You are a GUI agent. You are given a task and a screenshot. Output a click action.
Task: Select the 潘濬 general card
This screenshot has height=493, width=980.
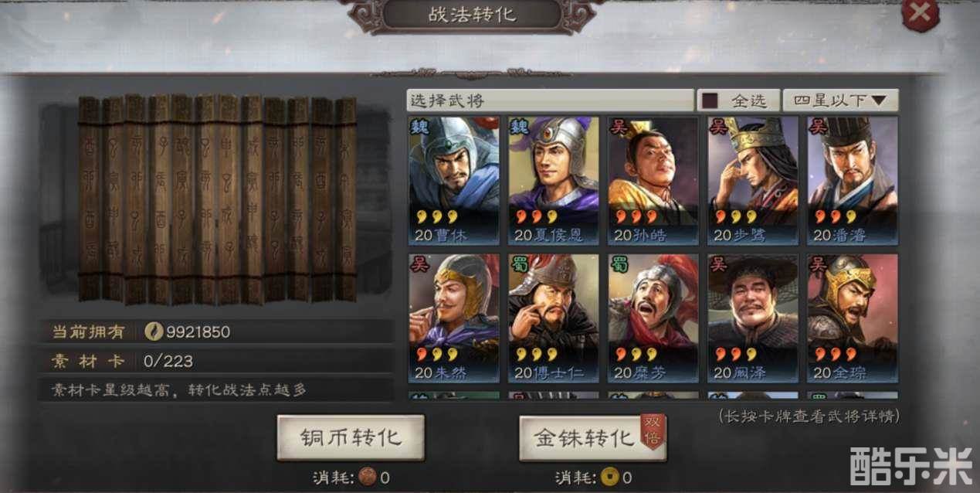point(853,180)
